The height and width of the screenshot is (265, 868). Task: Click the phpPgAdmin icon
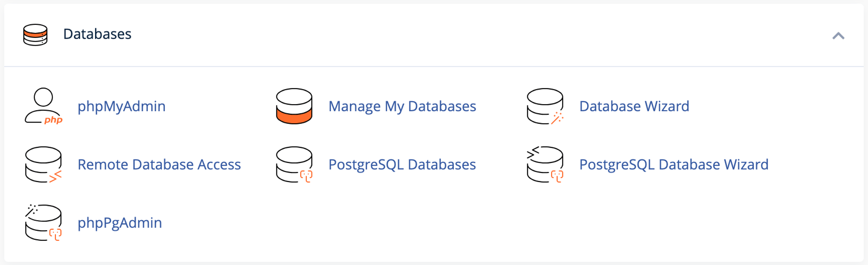43,222
